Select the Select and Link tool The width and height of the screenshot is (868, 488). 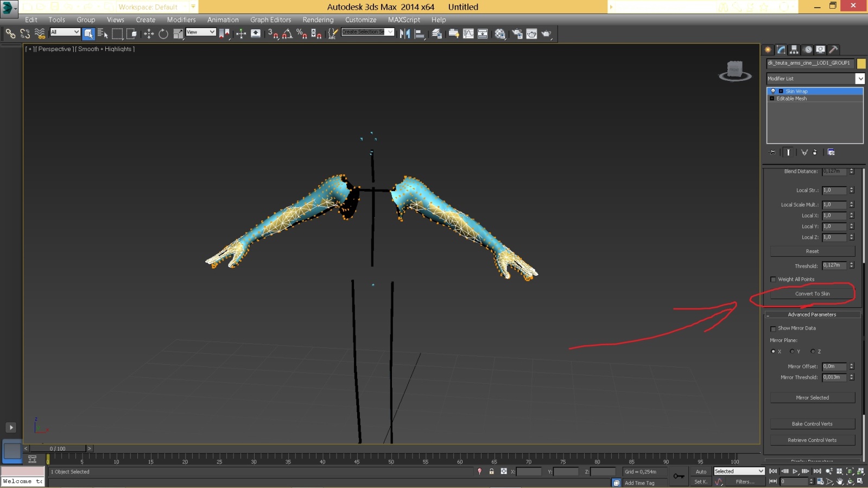tap(10, 34)
